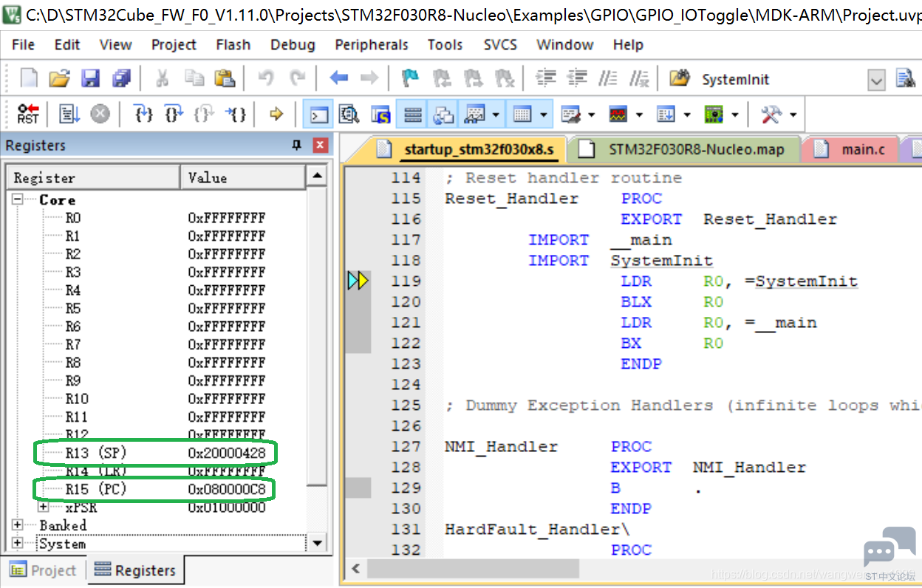The image size is (922, 588).
Task: Open System Viewer dropdown arrow
Action: coord(734,115)
